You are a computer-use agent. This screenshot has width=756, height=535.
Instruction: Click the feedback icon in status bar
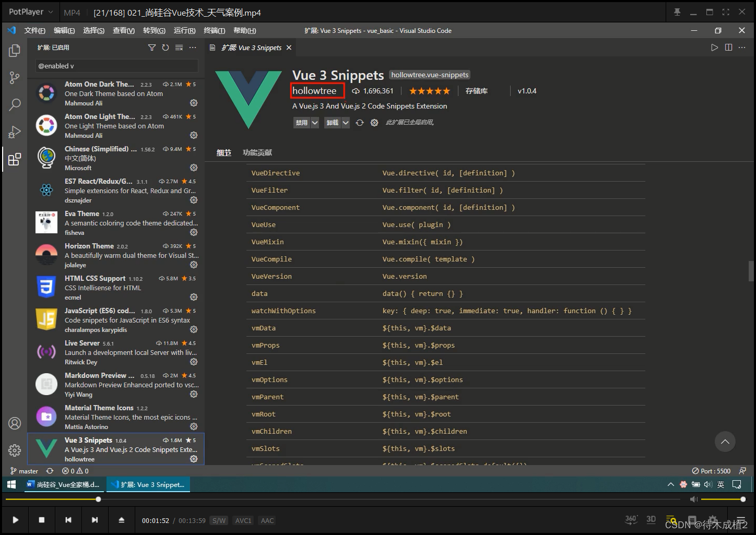[742, 471]
